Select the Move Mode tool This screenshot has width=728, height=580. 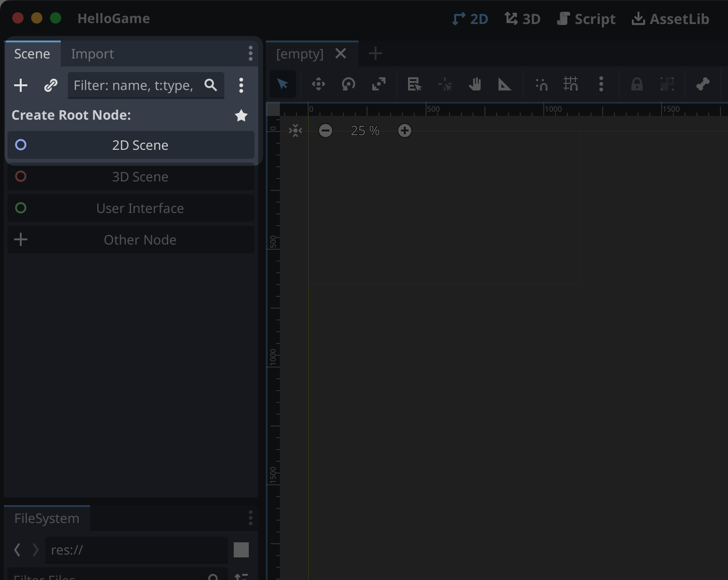click(319, 84)
